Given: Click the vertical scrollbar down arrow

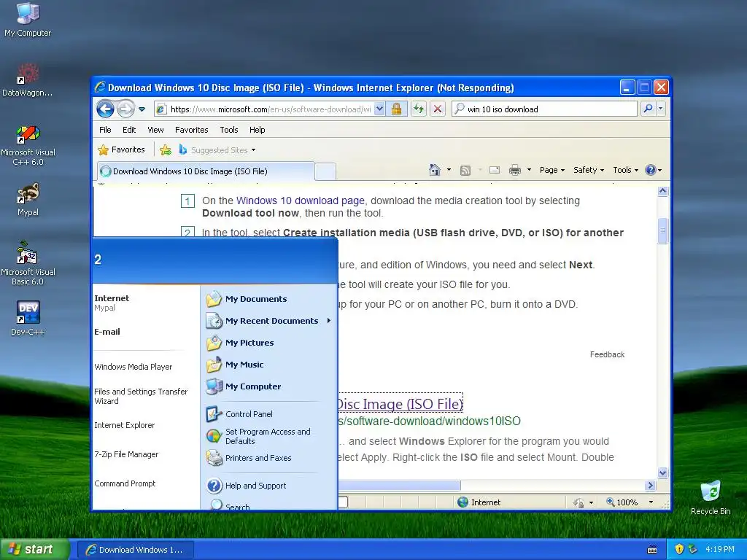Looking at the screenshot, I should point(662,472).
